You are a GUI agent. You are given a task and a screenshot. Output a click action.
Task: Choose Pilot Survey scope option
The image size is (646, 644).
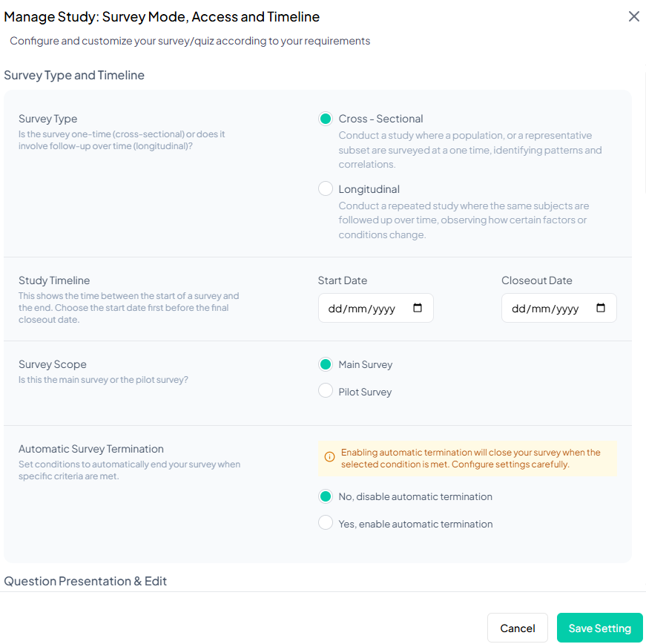coord(325,391)
